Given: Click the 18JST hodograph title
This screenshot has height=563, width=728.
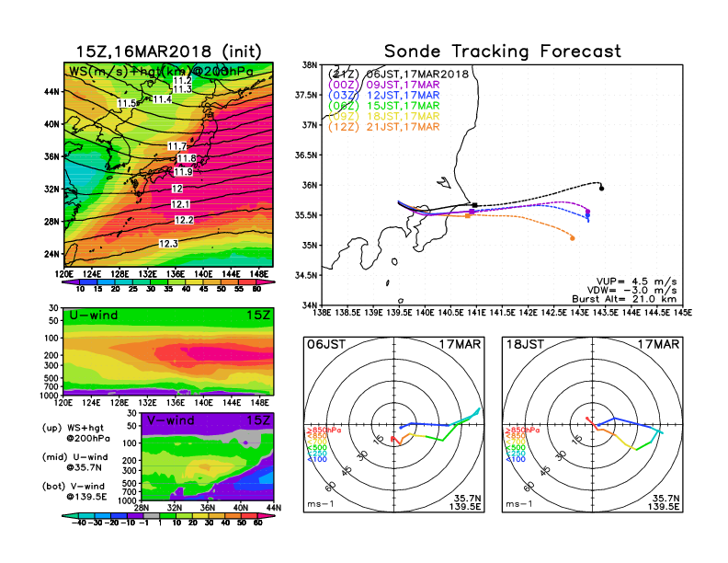Looking at the screenshot, I should click(525, 344).
